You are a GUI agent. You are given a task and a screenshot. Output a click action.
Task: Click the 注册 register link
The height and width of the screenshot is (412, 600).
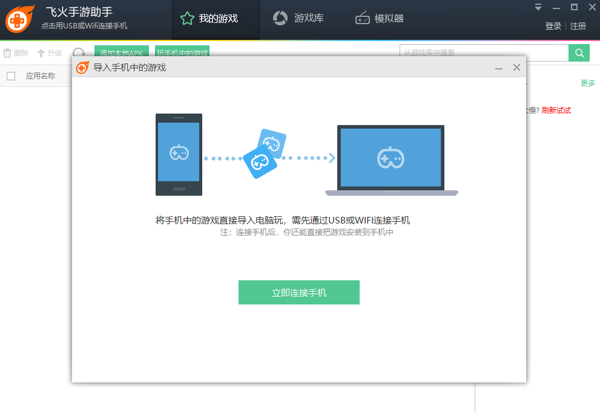pos(578,26)
